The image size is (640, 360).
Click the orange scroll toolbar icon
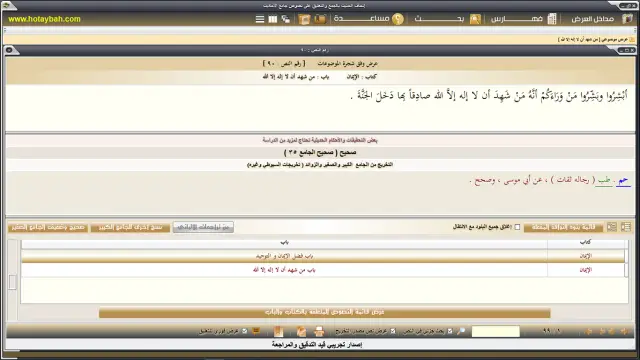pos(304,19)
